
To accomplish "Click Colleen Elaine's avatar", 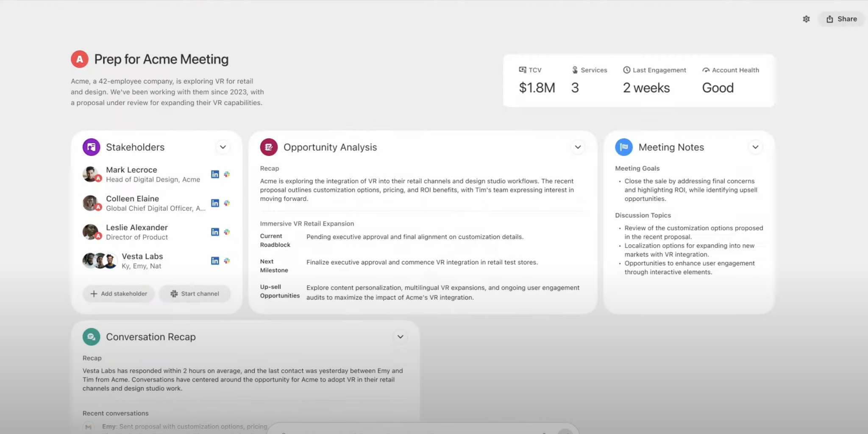I will coord(92,203).
